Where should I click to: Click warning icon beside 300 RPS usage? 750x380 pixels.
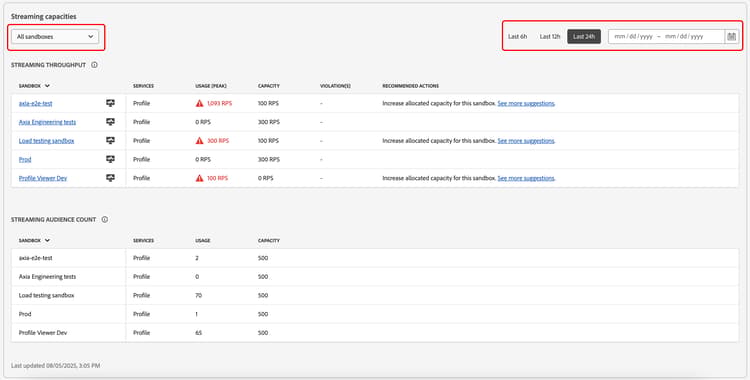[x=199, y=140]
